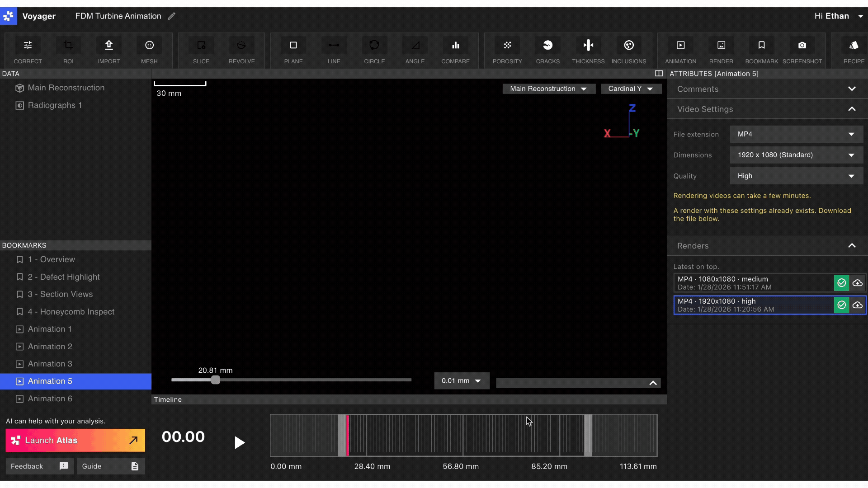The width and height of the screenshot is (868, 488).
Task: Edit project name with pencil icon
Action: [171, 16]
